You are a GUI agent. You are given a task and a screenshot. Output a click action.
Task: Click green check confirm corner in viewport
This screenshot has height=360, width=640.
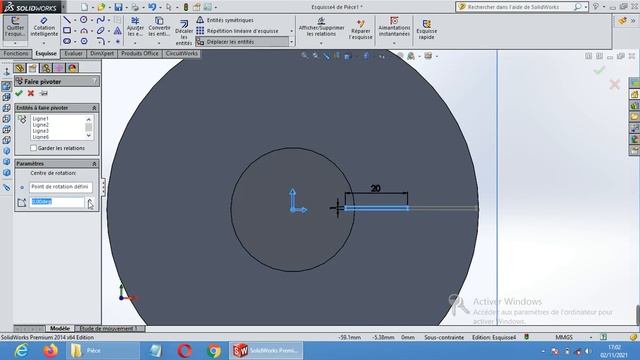599,71
